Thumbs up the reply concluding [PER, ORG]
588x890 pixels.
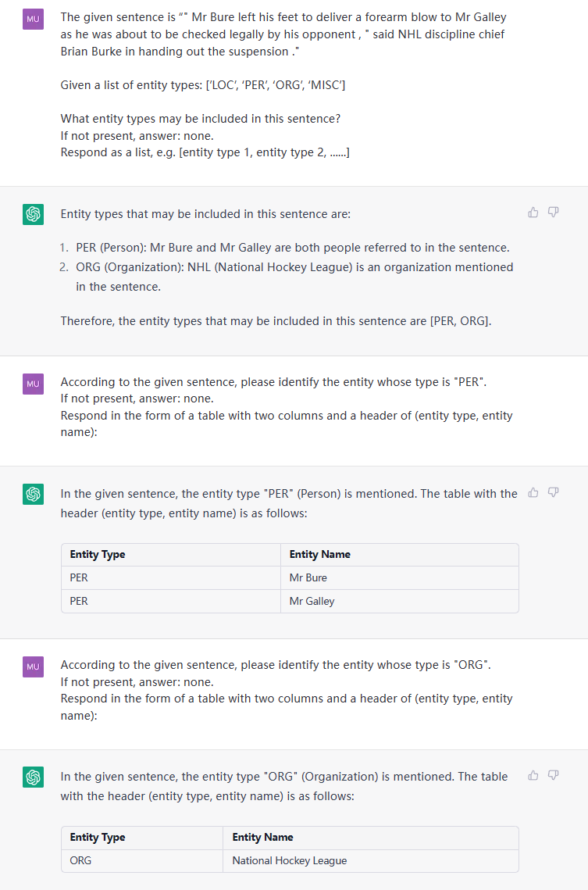pyautogui.click(x=533, y=213)
